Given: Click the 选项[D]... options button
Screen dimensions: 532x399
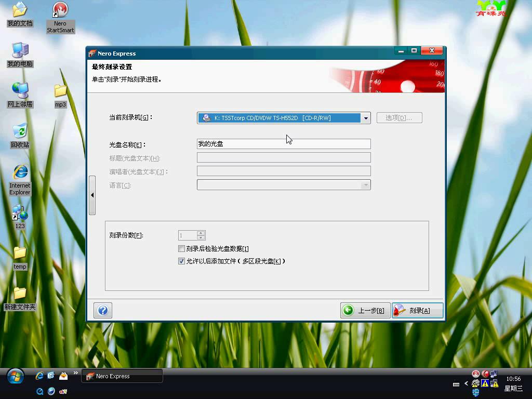Looking at the screenshot, I should 400,118.
